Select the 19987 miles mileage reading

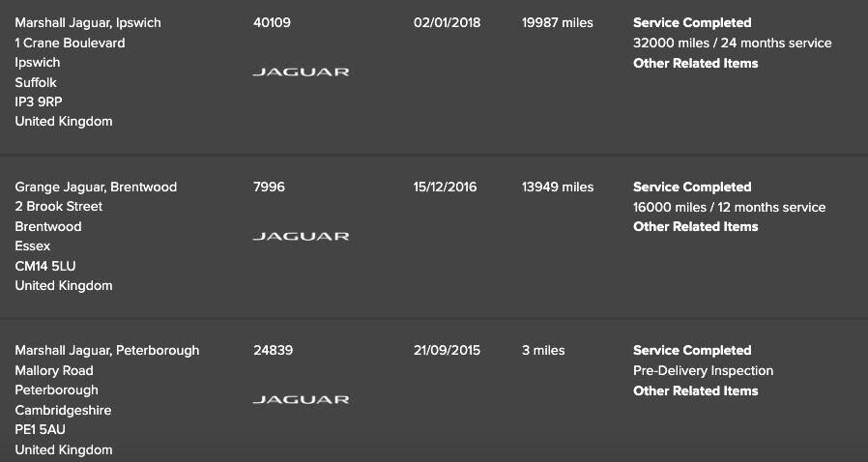click(x=558, y=22)
